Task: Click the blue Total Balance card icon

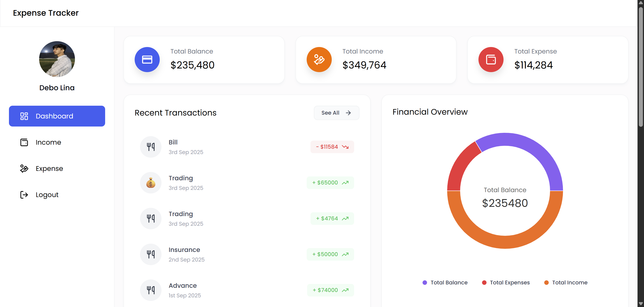Action: pos(147,60)
